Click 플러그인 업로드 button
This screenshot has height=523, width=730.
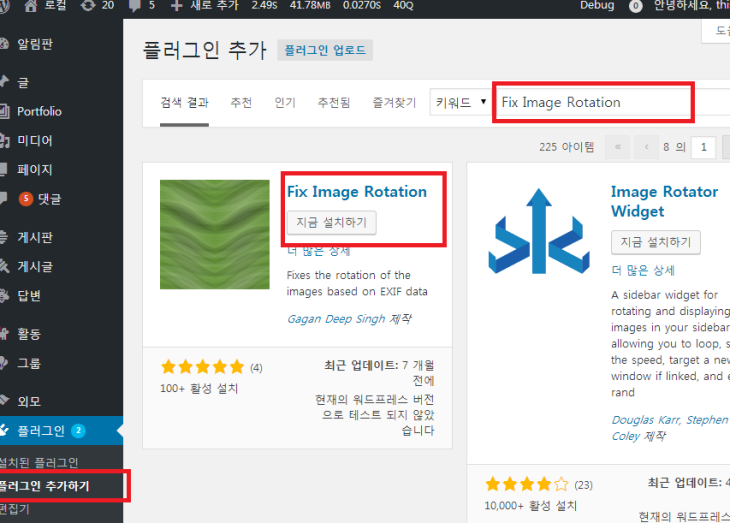click(324, 50)
